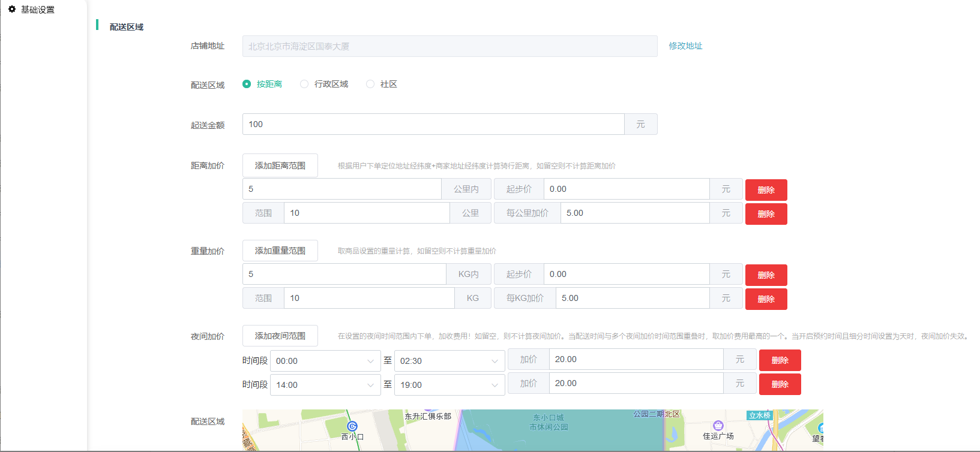Expand the 19:00 end time dropdown
980x452 pixels.
449,385
